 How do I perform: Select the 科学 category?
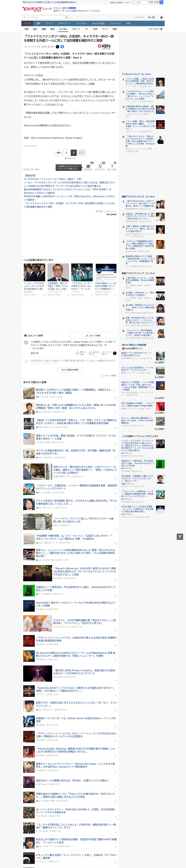coord(95,29)
